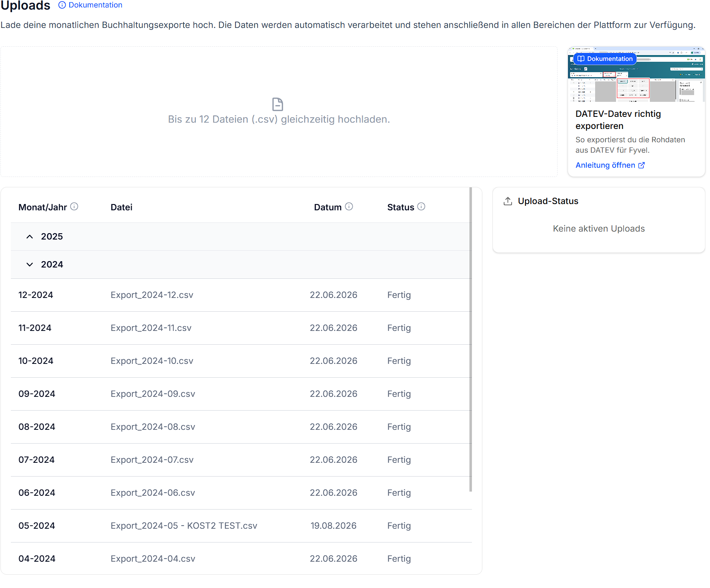Viewport: 710px width, 588px height.
Task: Click the Datum column header label
Action: pos(328,207)
